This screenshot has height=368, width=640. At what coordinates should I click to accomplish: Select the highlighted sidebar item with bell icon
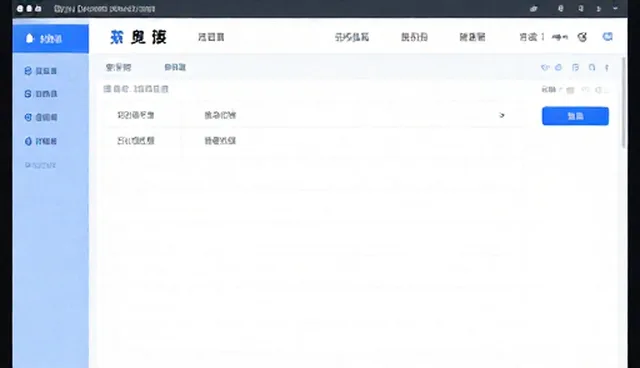[50, 39]
